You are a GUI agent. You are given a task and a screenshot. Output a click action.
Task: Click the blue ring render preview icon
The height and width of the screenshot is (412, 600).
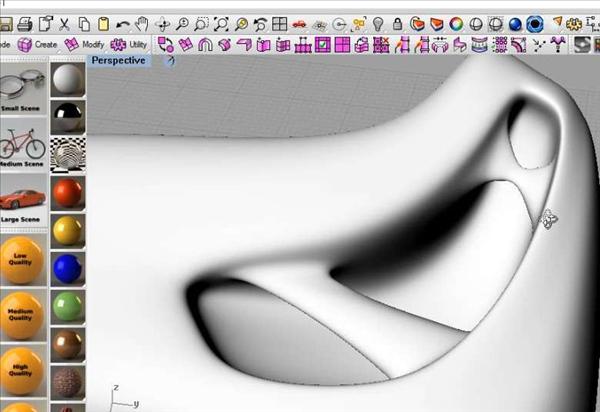click(x=535, y=24)
